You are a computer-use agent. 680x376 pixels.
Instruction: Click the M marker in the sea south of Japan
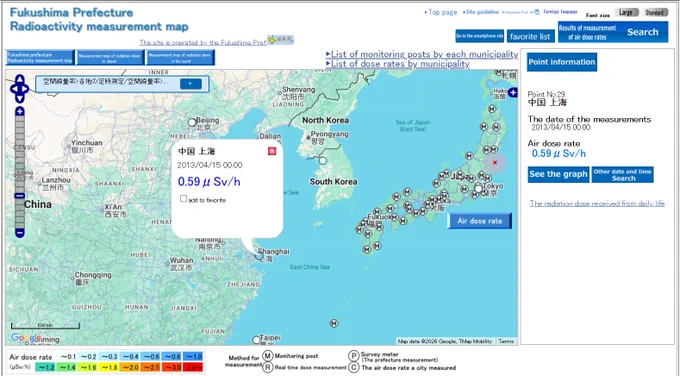[x=333, y=323]
